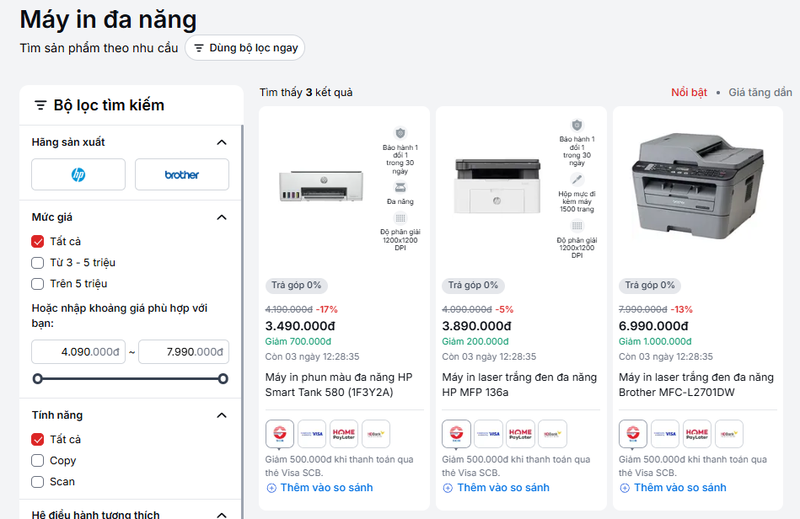Sort results by Nổi bật

click(x=689, y=93)
